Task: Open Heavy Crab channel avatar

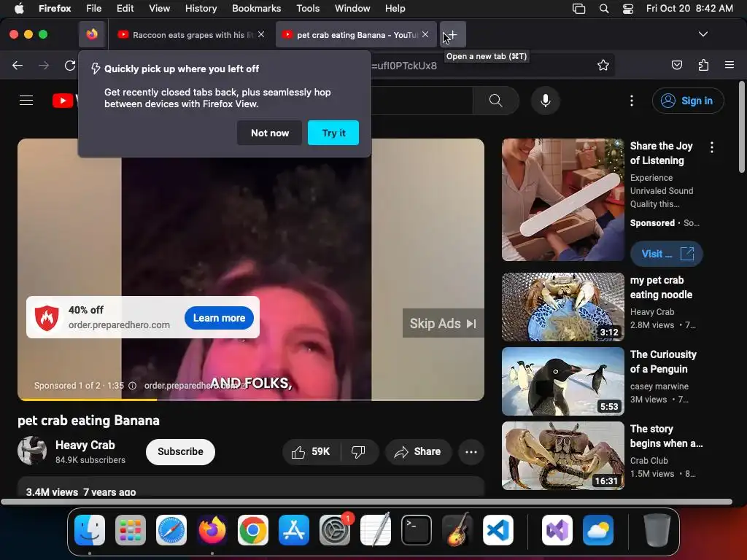Action: [x=32, y=451]
